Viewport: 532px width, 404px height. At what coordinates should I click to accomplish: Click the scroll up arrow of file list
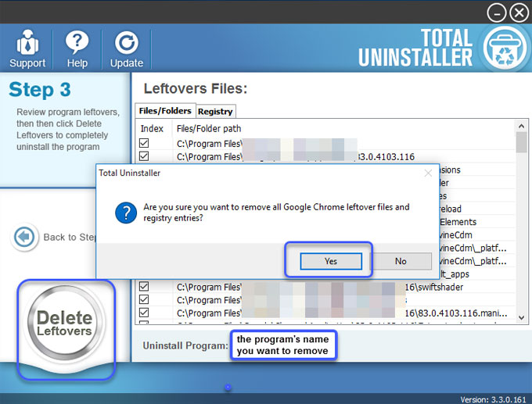[x=522, y=126]
